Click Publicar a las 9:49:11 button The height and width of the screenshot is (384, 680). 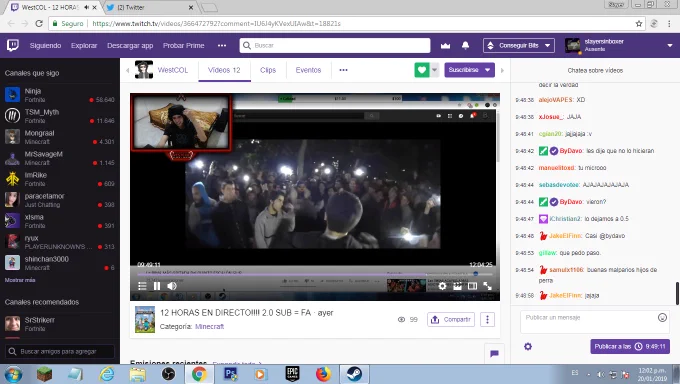[630, 346]
